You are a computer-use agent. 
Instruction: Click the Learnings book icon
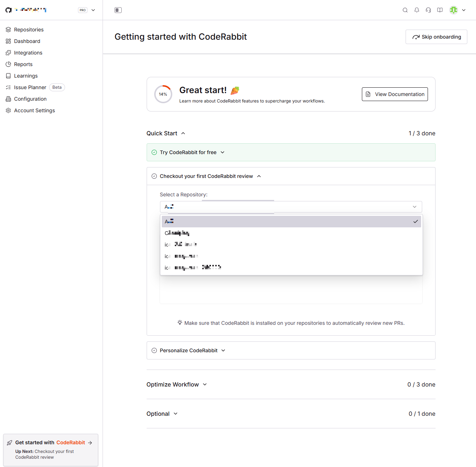(x=8, y=76)
